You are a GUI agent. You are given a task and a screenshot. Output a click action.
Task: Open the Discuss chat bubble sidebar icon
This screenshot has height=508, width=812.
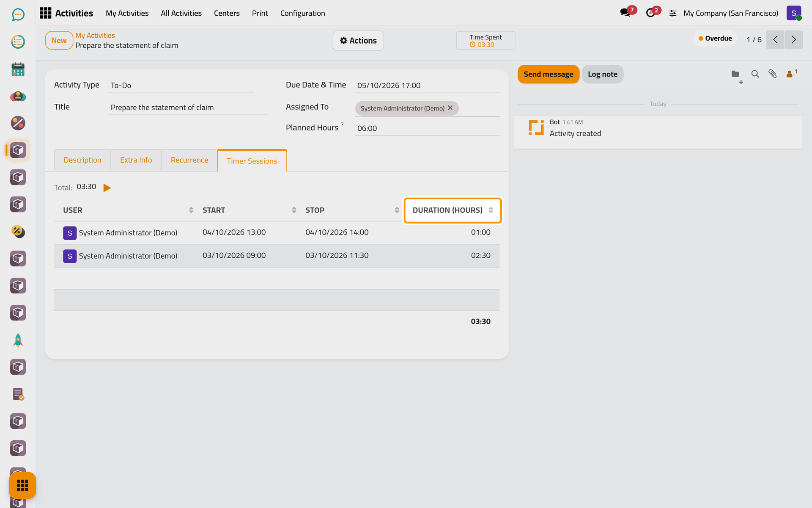(x=18, y=15)
